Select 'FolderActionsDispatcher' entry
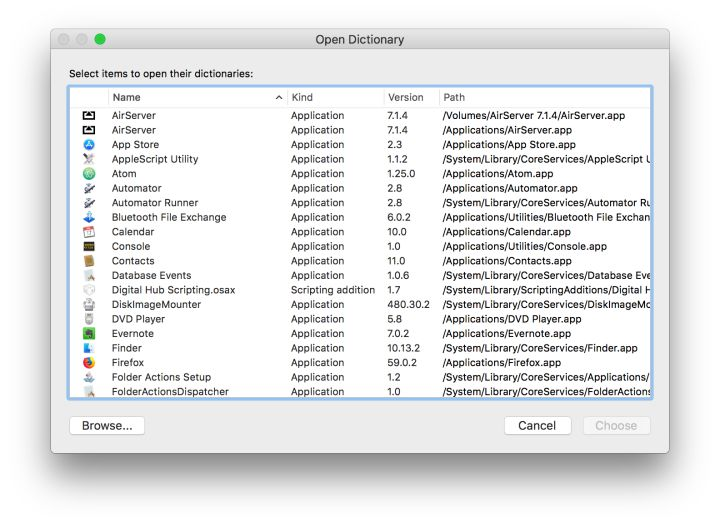Image resolution: width=720 pixels, height=526 pixels. click(x=170, y=392)
